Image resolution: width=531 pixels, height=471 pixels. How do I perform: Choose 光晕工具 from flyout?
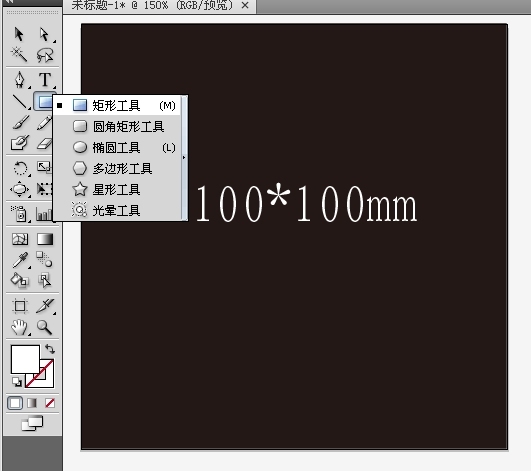[117, 211]
